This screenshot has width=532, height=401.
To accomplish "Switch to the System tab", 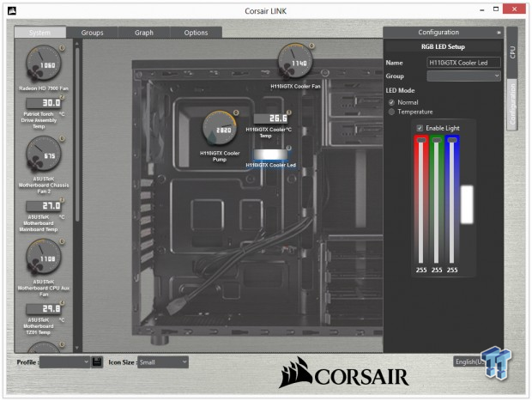I will [x=40, y=33].
